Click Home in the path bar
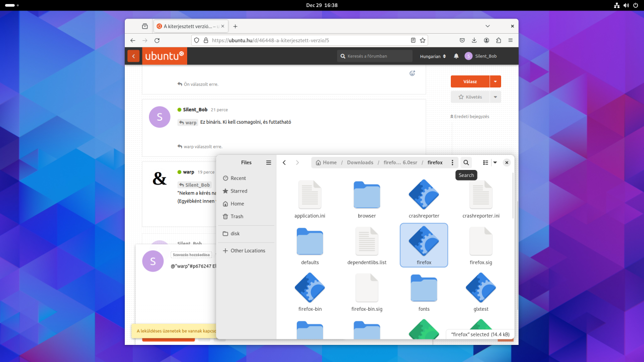The height and width of the screenshot is (362, 644). click(x=326, y=162)
